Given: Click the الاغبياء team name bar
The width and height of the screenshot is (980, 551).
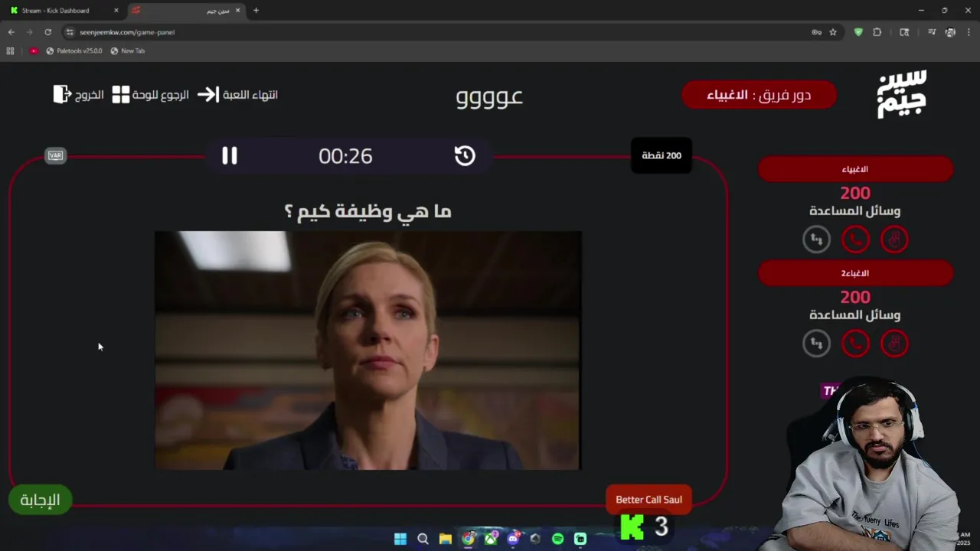Looking at the screenshot, I should point(855,169).
